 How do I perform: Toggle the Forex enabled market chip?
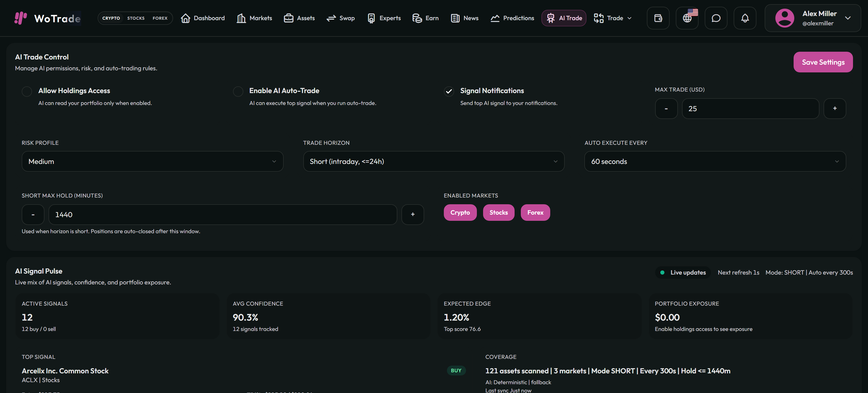point(536,213)
